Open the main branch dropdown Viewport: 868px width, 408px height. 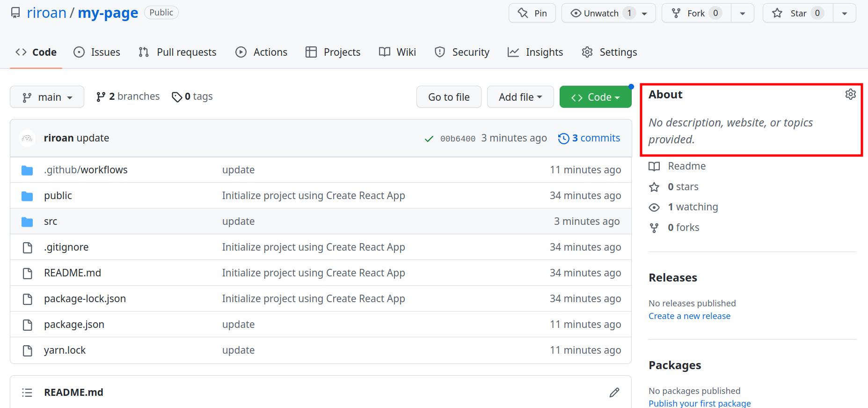pos(47,97)
